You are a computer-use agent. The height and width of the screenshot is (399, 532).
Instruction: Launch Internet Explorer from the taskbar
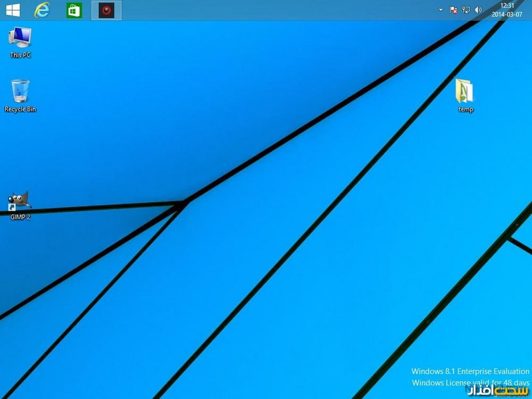42,10
